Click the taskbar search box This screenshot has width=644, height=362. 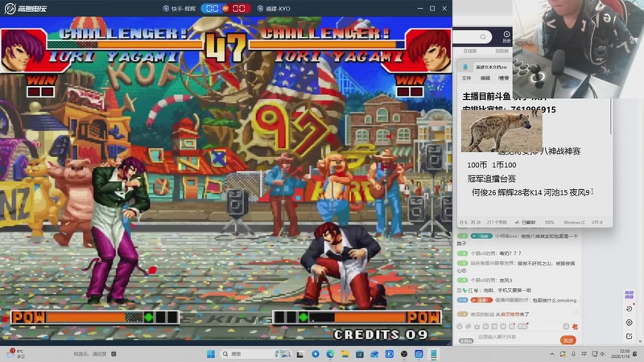(255, 354)
